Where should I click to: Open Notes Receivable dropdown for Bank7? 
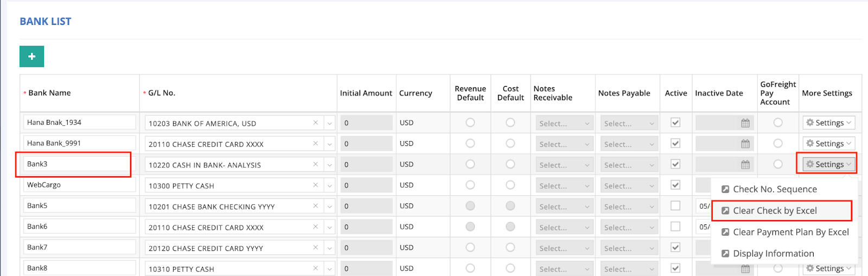click(564, 248)
